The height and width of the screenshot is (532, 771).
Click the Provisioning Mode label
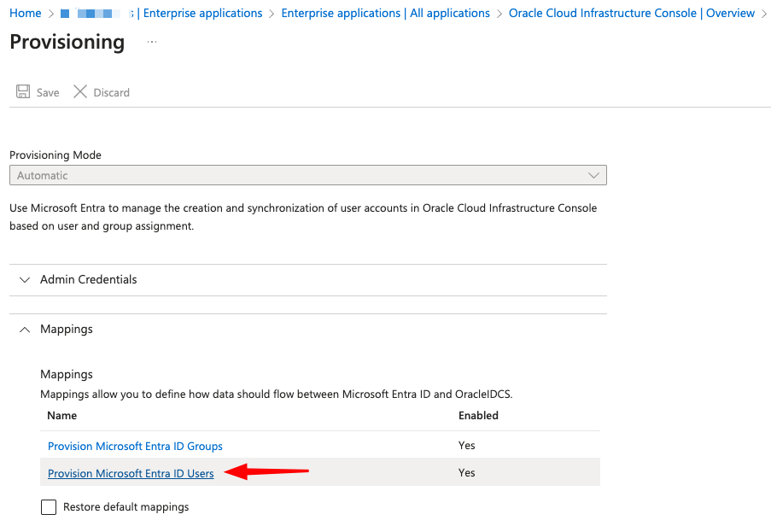tap(55, 155)
